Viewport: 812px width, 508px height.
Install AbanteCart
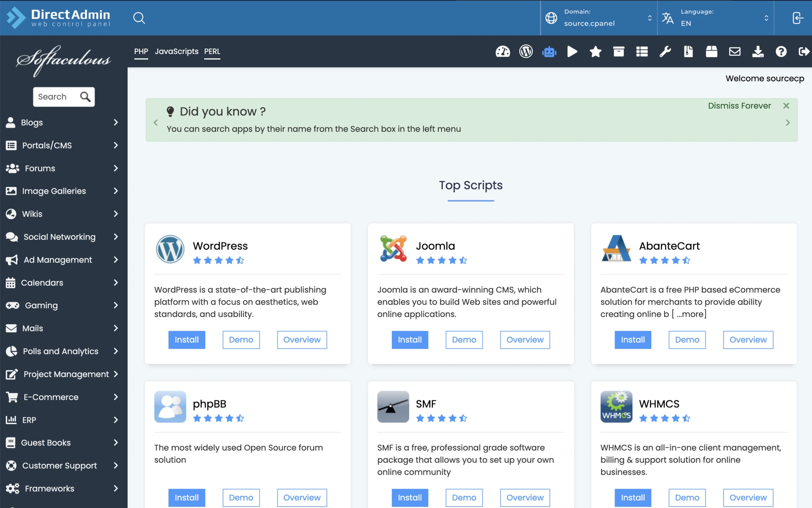click(633, 340)
